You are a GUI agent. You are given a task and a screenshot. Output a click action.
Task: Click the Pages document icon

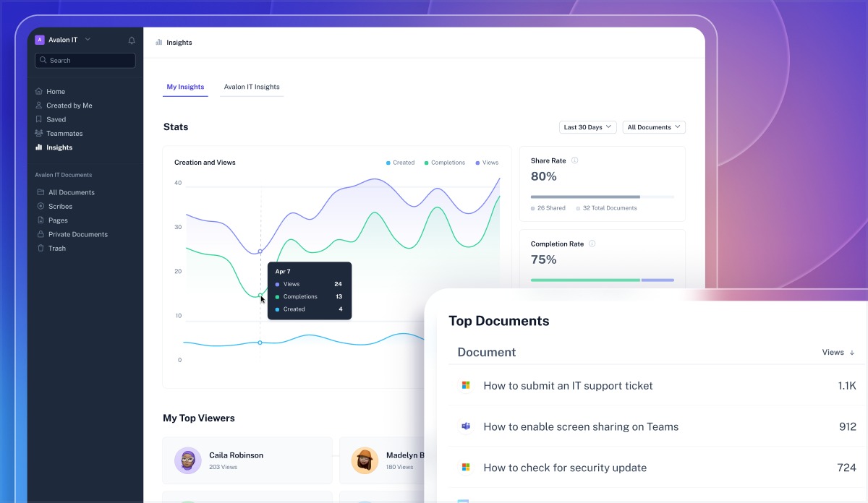[x=41, y=220]
